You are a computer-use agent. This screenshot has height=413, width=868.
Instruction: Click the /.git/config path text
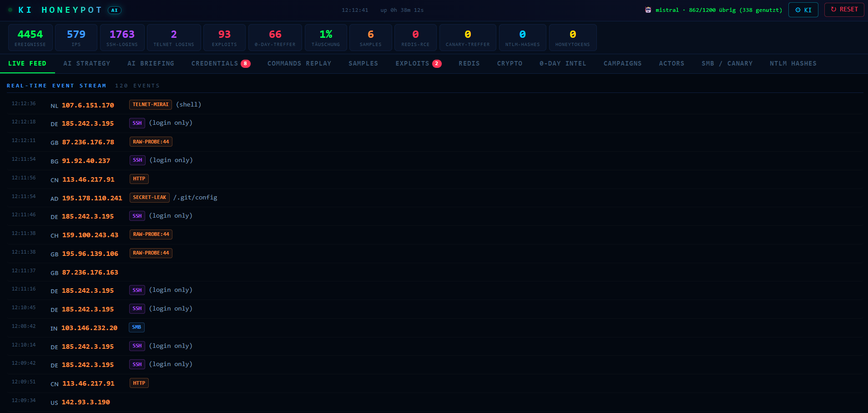coord(195,198)
